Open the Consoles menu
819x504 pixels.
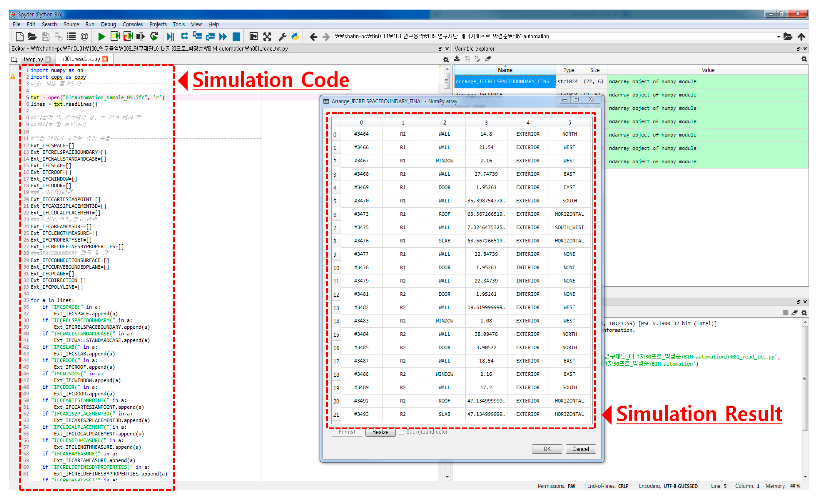coord(133,24)
